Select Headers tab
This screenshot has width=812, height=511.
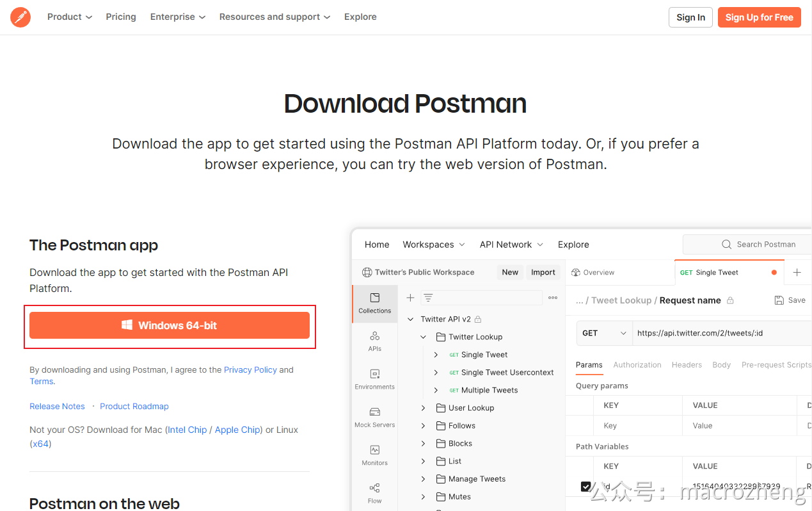pos(687,364)
